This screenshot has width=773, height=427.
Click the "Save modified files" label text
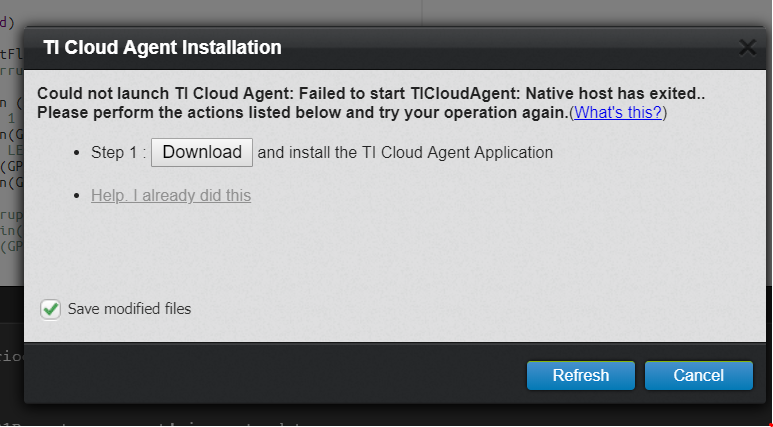pos(129,309)
